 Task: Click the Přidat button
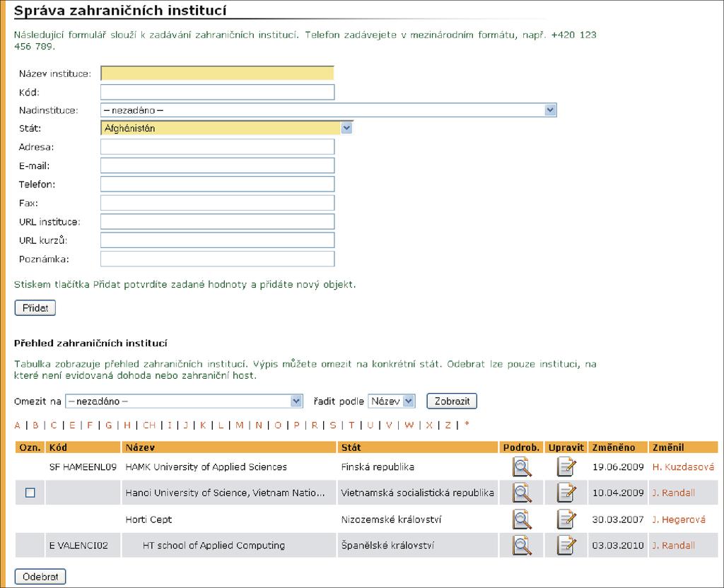click(x=35, y=308)
